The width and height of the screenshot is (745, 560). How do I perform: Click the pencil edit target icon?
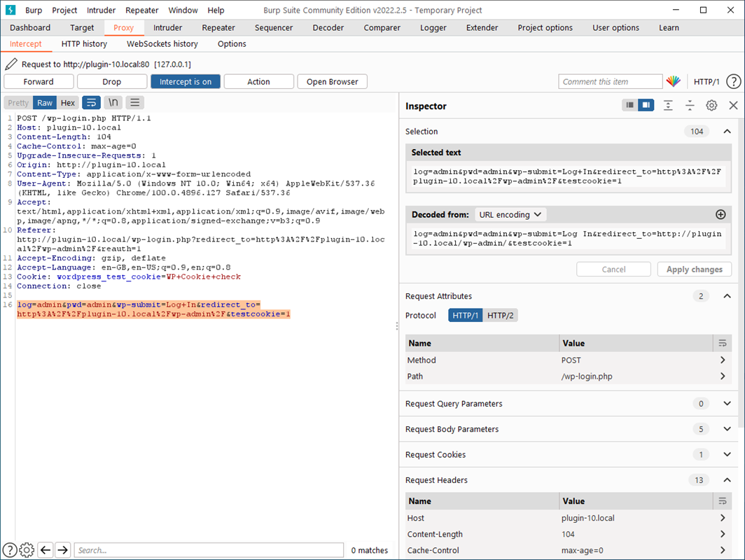tap(11, 64)
